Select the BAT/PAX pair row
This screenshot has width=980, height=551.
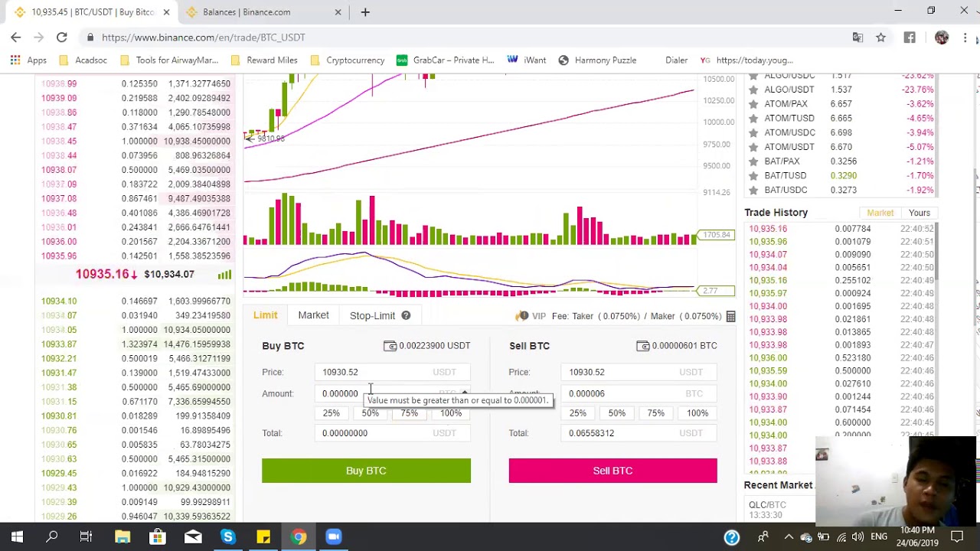pos(841,161)
